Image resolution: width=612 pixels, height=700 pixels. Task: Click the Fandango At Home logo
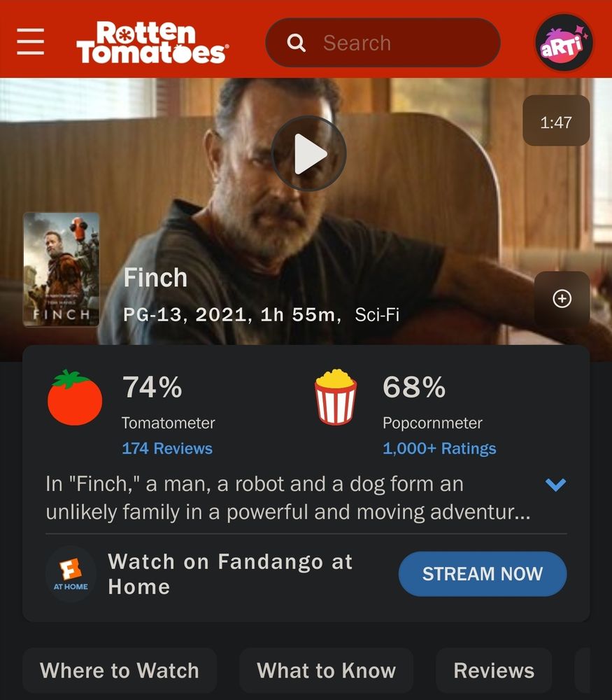tap(71, 574)
